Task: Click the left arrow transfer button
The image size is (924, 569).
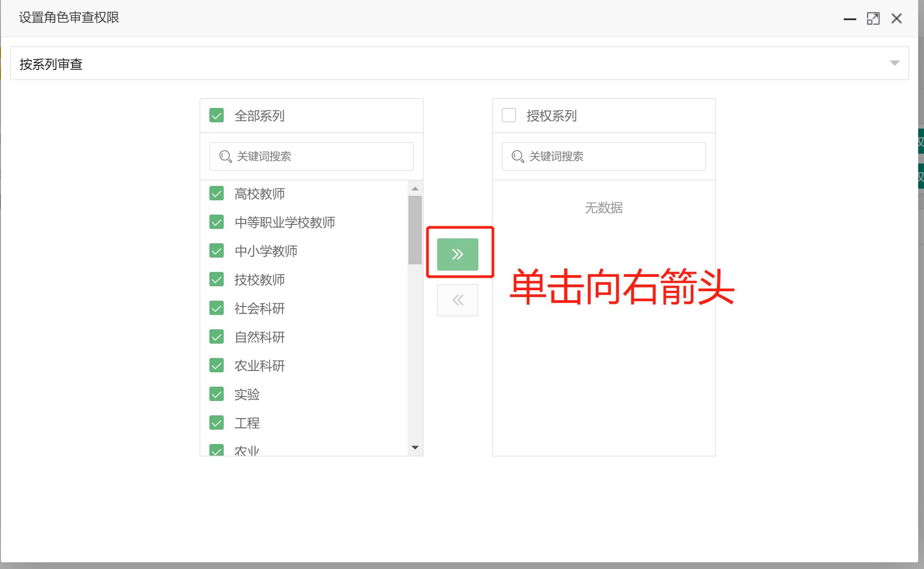Action: pyautogui.click(x=457, y=300)
